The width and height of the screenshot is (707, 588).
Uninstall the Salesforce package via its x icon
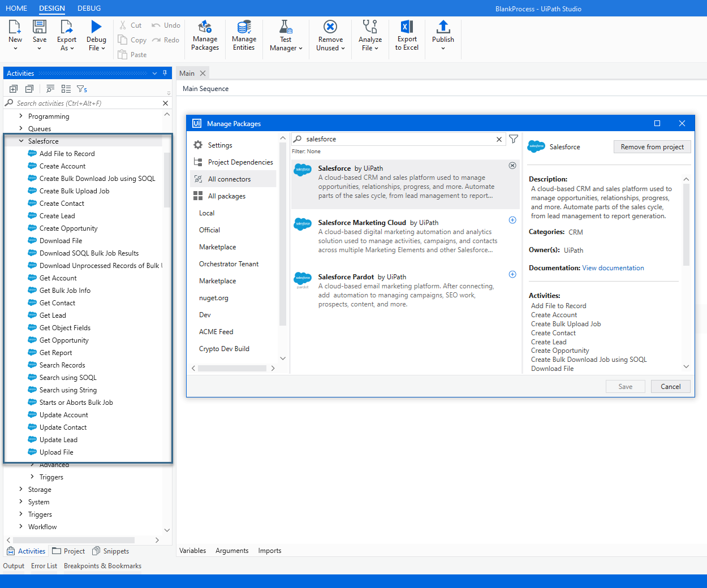tap(512, 166)
